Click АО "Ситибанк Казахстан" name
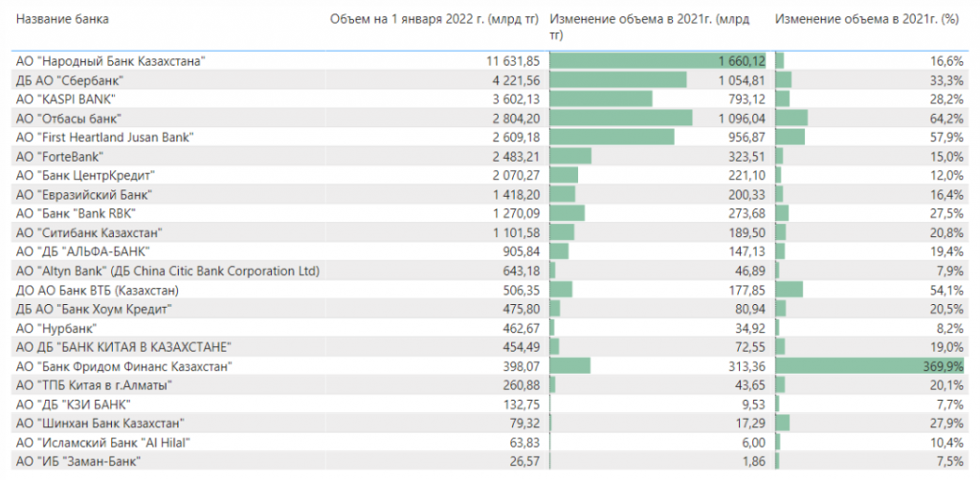This screenshot has height=480, width=980. pyautogui.click(x=90, y=232)
